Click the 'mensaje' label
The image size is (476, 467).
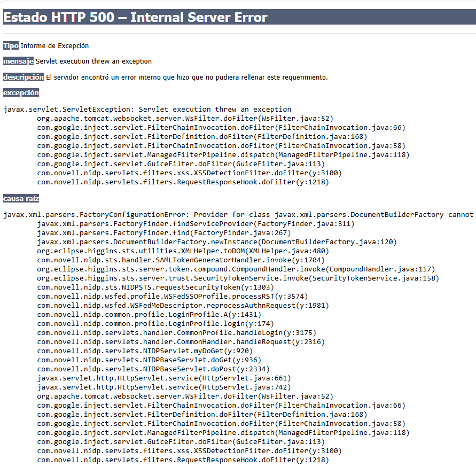[19, 61]
